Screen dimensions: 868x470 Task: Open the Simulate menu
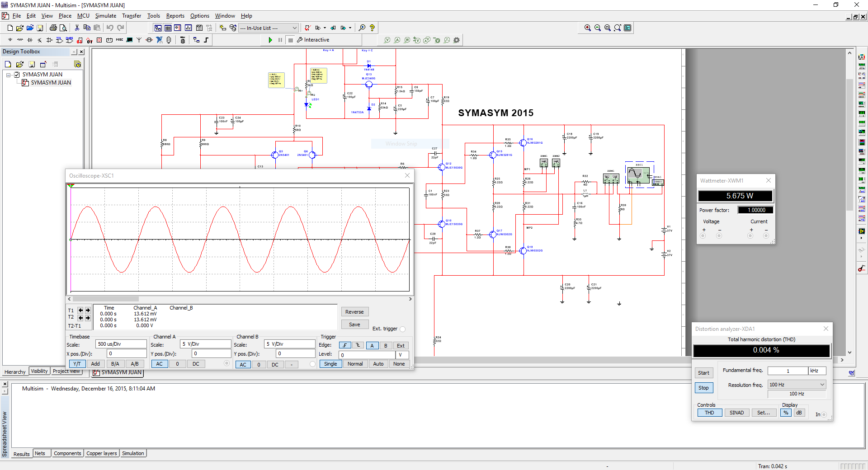pyautogui.click(x=105, y=16)
